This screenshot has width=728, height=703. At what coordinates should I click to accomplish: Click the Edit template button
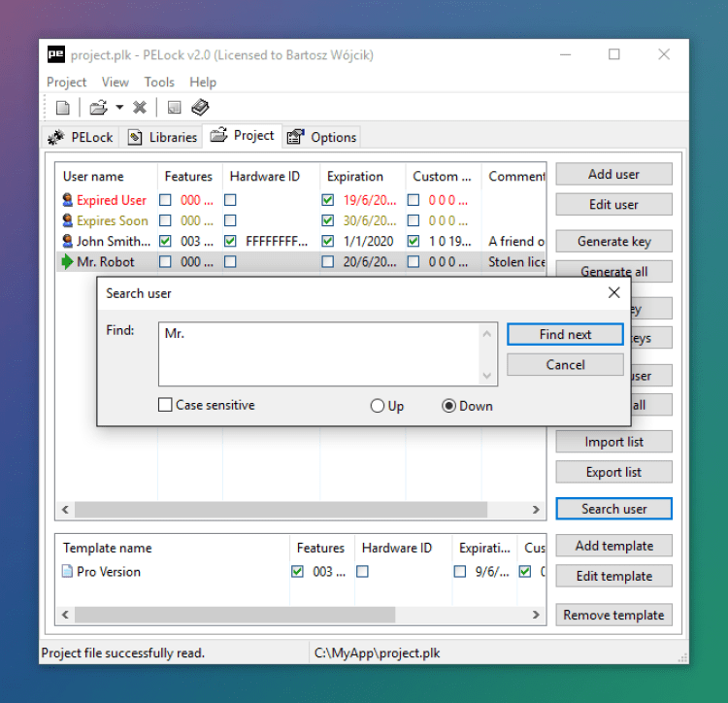coord(613,576)
